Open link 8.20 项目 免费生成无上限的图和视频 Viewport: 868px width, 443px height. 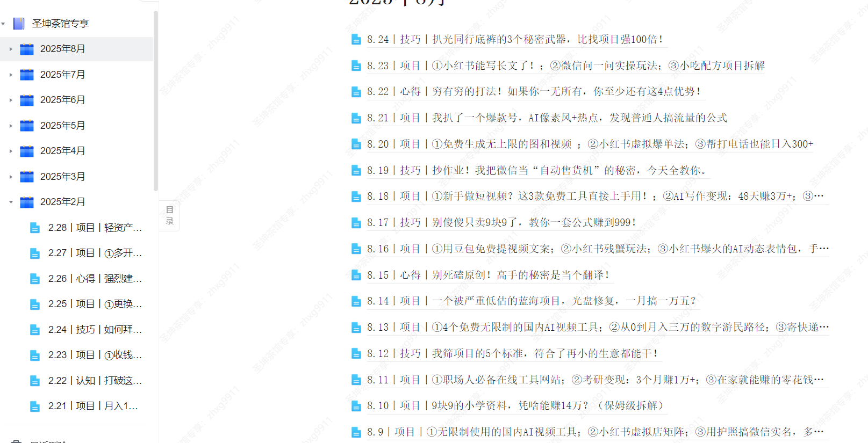pyautogui.click(x=590, y=144)
